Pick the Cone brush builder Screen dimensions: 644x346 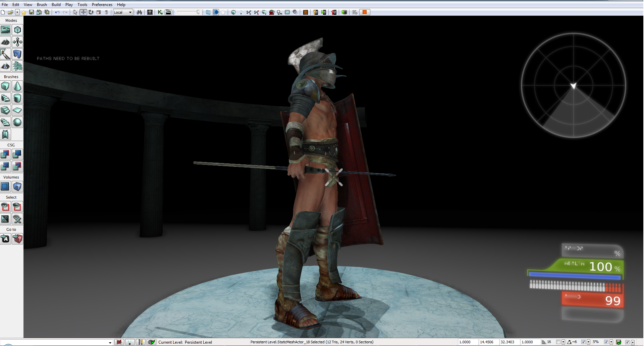pyautogui.click(x=17, y=86)
